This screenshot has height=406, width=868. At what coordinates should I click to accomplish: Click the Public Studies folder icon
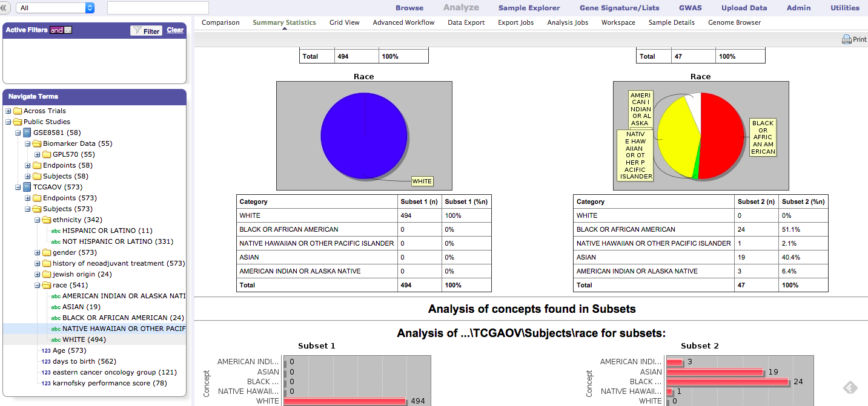click(x=18, y=122)
